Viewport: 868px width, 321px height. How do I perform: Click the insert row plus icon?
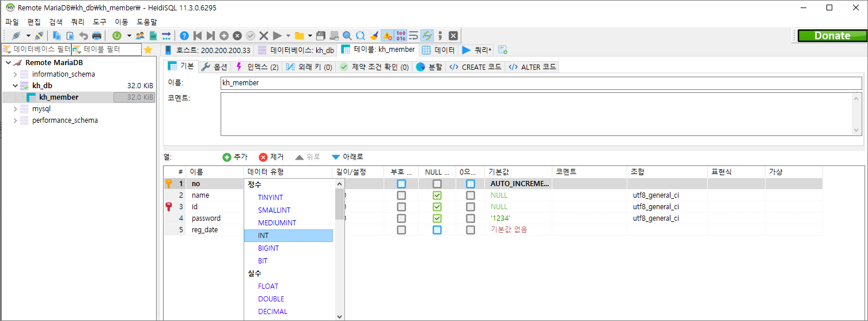pos(224,35)
